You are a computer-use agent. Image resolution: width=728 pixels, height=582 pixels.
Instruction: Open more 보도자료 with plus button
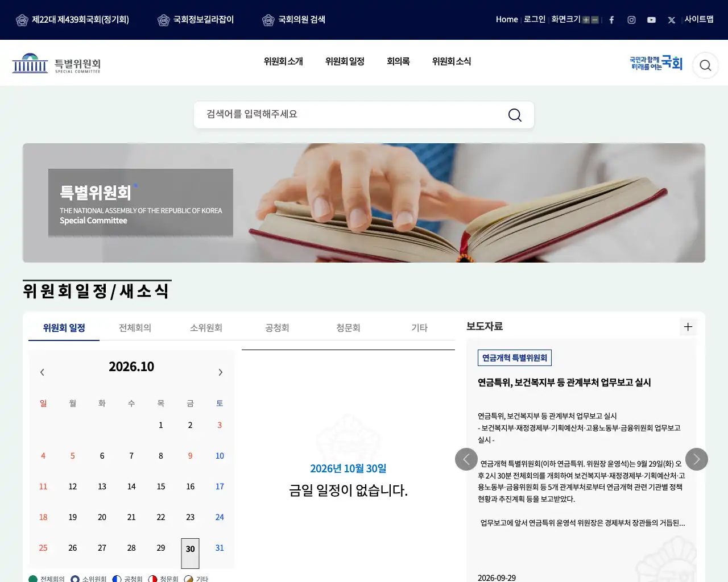[688, 327]
